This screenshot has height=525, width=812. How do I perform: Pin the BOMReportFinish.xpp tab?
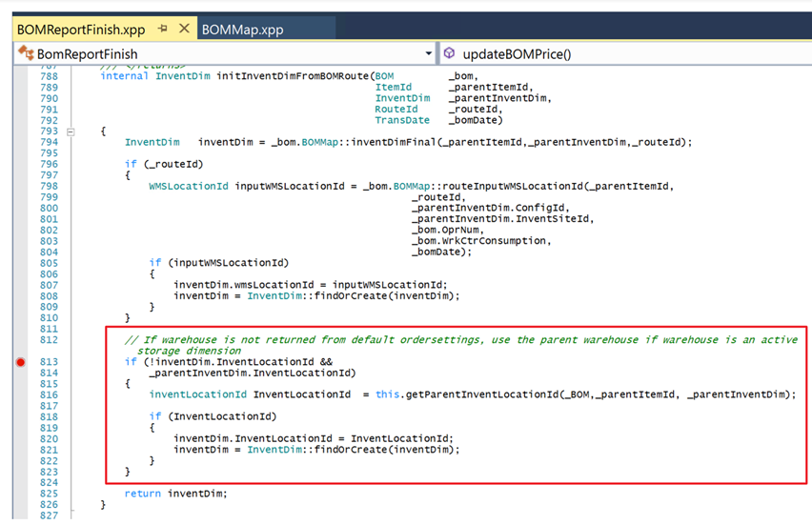click(163, 30)
